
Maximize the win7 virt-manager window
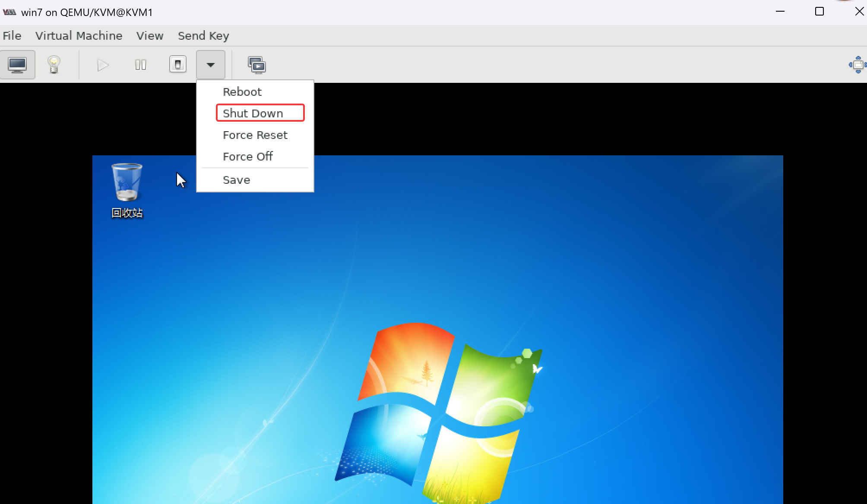820,12
